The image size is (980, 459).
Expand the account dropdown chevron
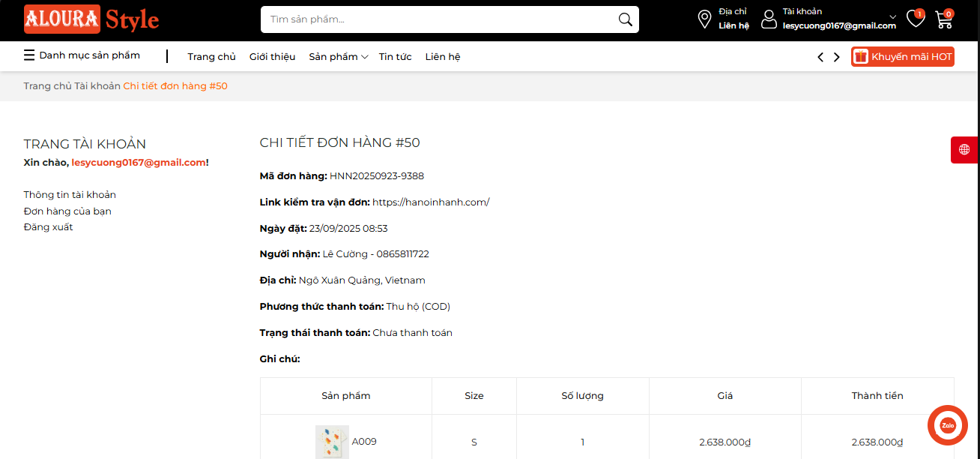point(892,16)
